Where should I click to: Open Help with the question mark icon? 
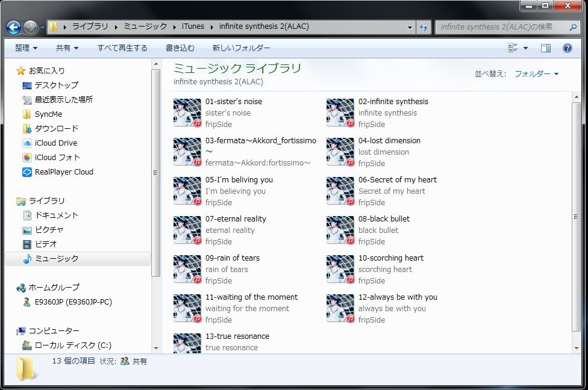[x=568, y=48]
